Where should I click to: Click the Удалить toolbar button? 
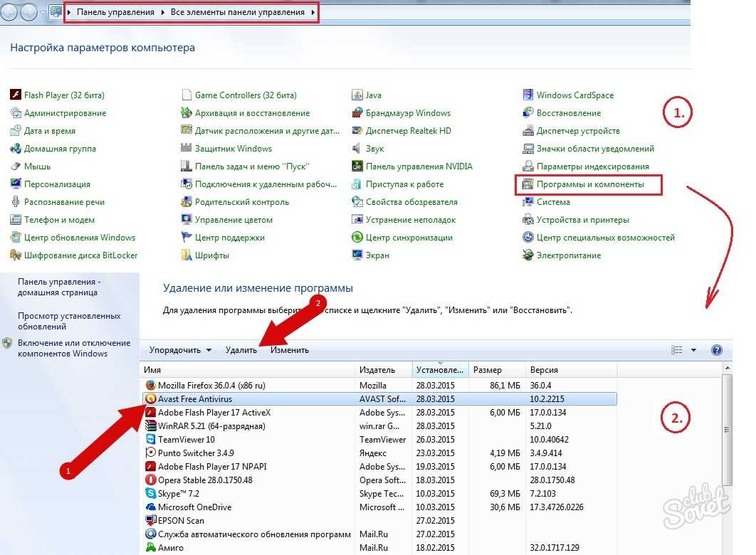click(x=241, y=350)
